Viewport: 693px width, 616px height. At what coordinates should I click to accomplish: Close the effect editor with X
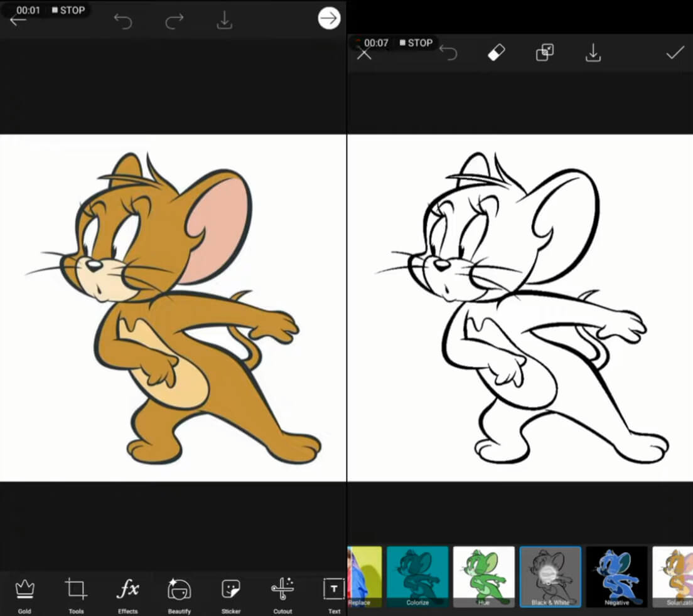[x=364, y=54]
